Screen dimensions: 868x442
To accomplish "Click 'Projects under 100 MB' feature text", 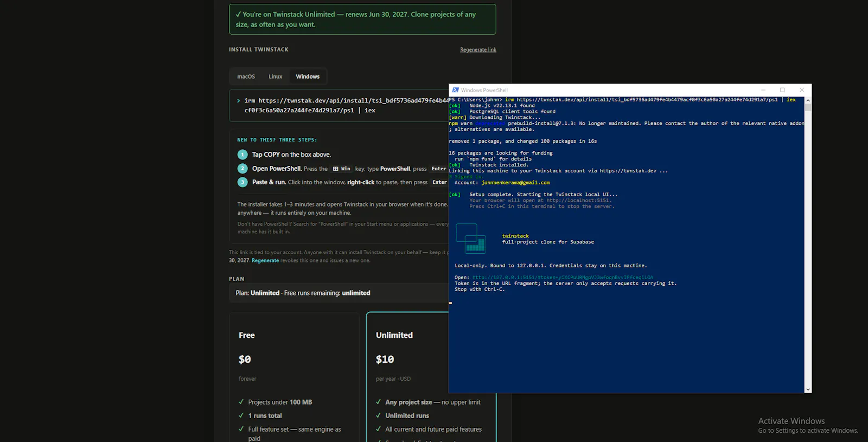I will click(x=280, y=402).
